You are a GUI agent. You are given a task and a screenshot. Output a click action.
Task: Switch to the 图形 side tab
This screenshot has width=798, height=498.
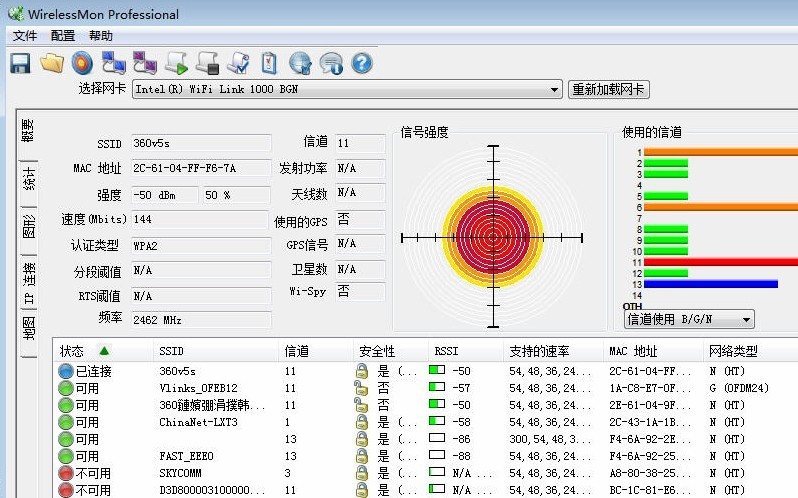[28, 226]
